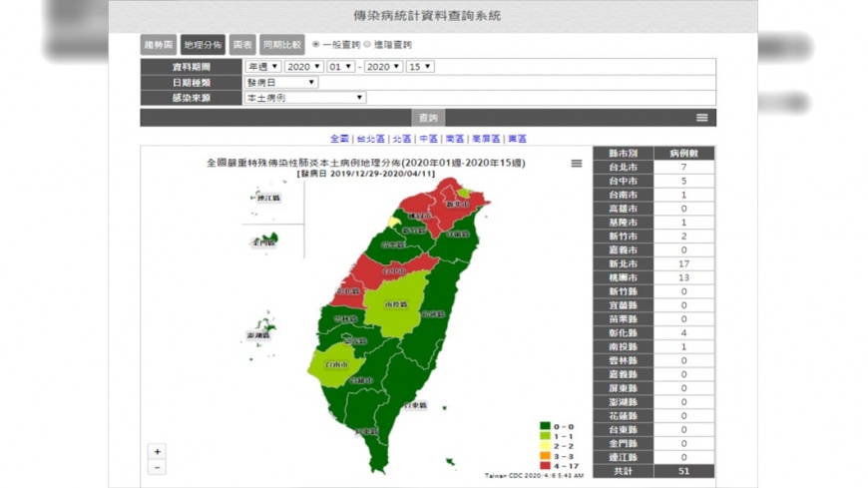The image size is (868, 488).
Task: Switch to the 趨勢圖 tab
Action: click(x=159, y=45)
